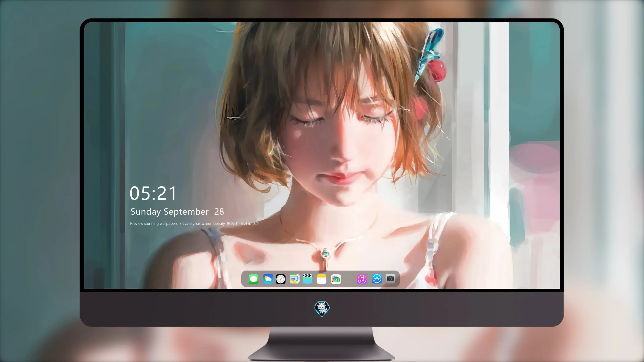Launch the Videos clapperboard app

(308, 279)
